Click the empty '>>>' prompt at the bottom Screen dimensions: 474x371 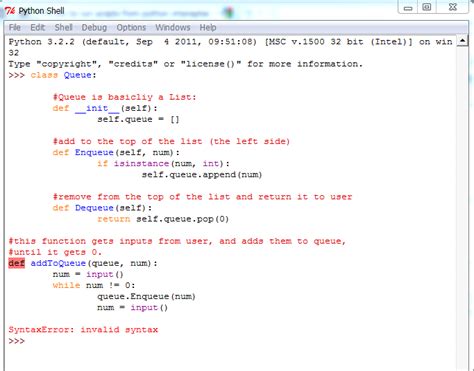16,341
